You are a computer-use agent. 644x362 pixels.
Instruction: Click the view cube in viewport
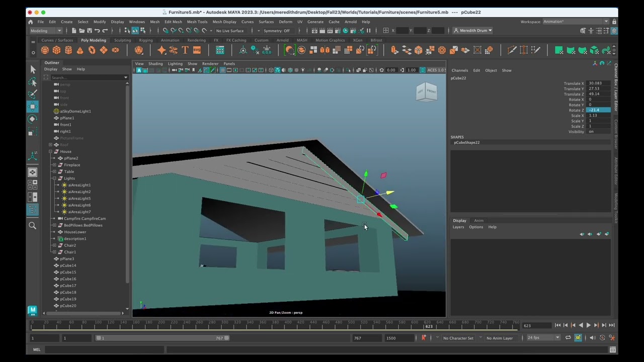427,93
